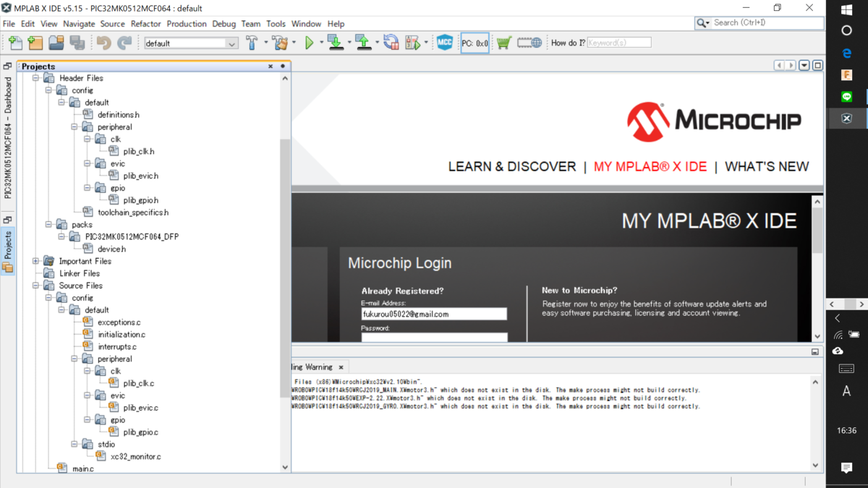868x488 pixels.
Task: Collapse the stdio folder node
Action: pos(75,444)
